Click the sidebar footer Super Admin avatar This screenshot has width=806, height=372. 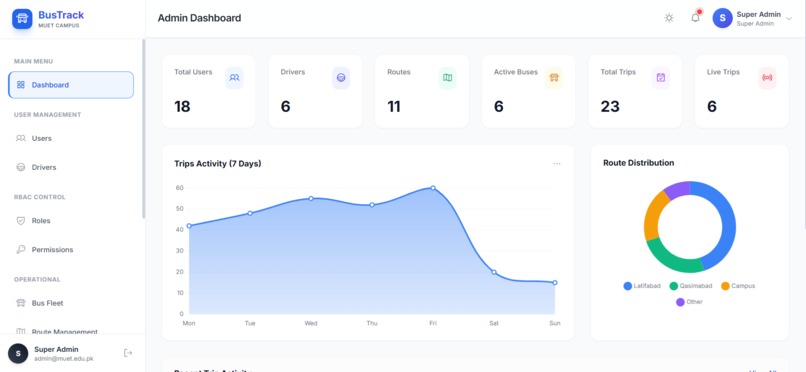coord(19,354)
